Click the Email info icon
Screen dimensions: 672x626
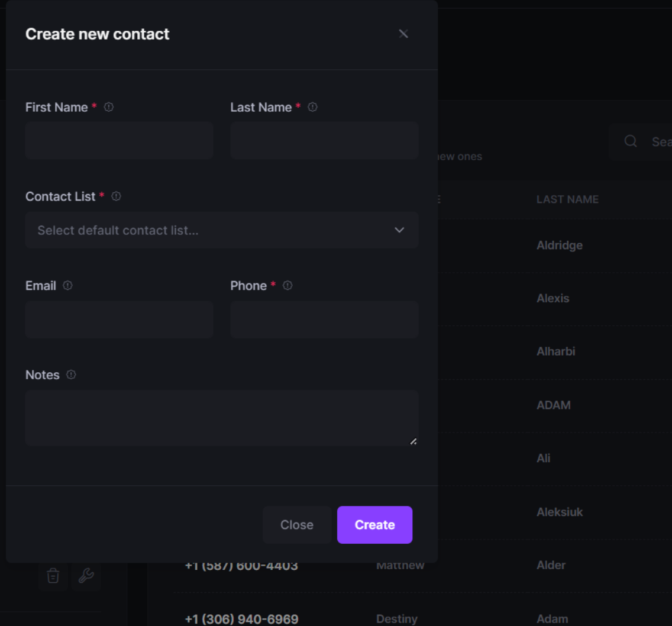pos(67,286)
